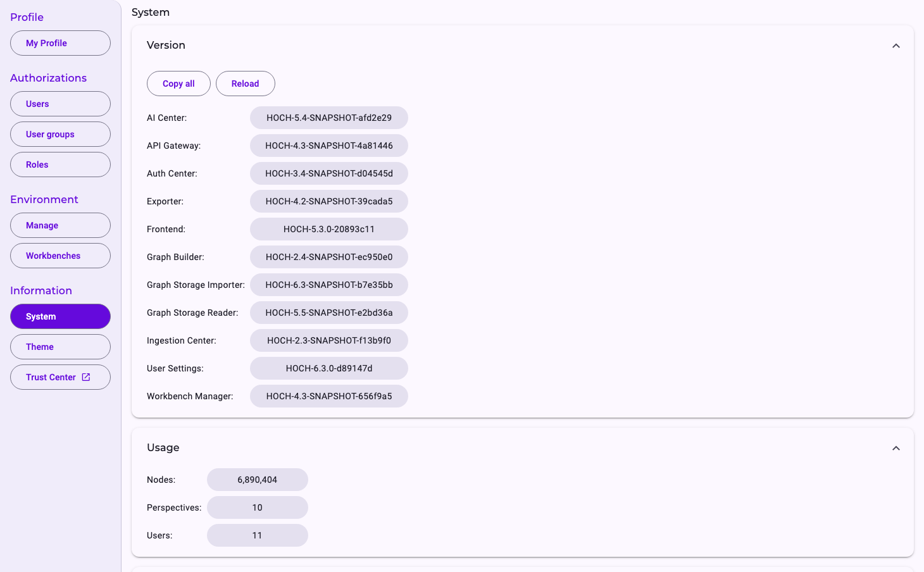
Task: Click Exporter version HOCH-4.2-SNAPSHOT-39cada5
Action: tap(329, 201)
